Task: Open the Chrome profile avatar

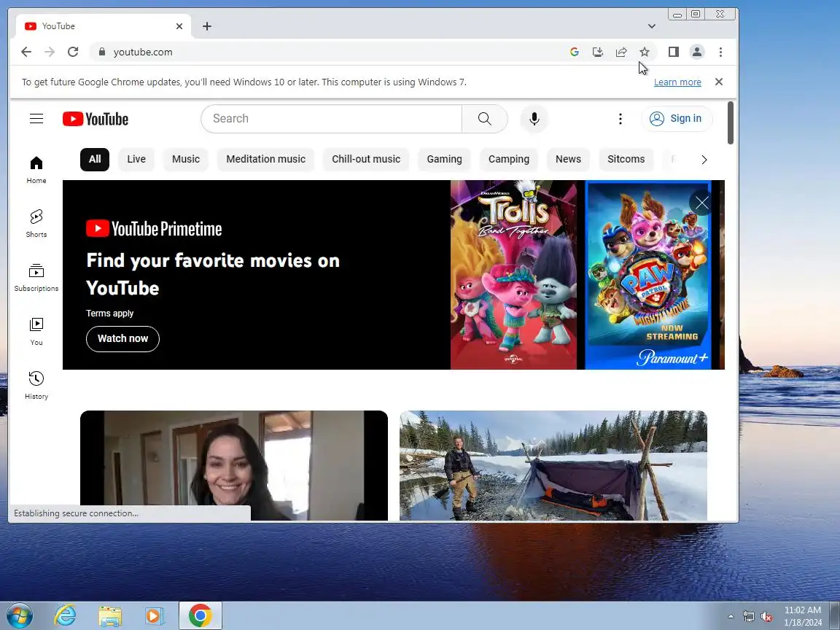Action: (x=697, y=52)
